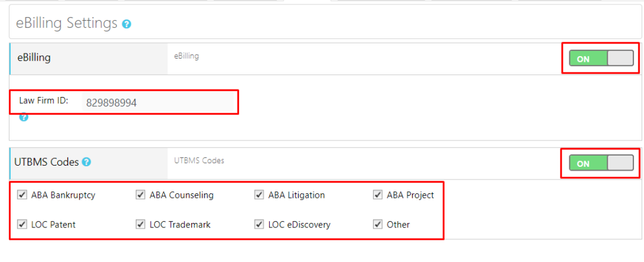Uncheck the LOC Trademark checkbox

click(x=141, y=224)
